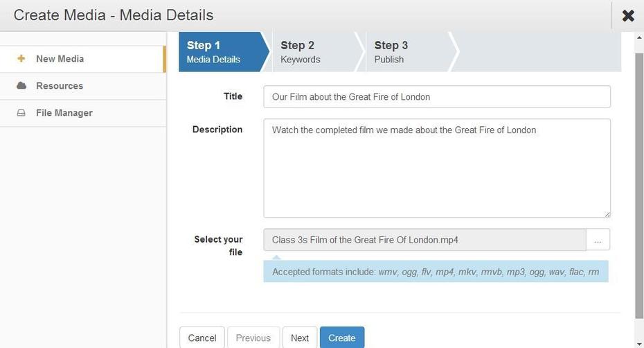This screenshot has width=644, height=348.
Task: Click the Title input field
Action: click(437, 96)
